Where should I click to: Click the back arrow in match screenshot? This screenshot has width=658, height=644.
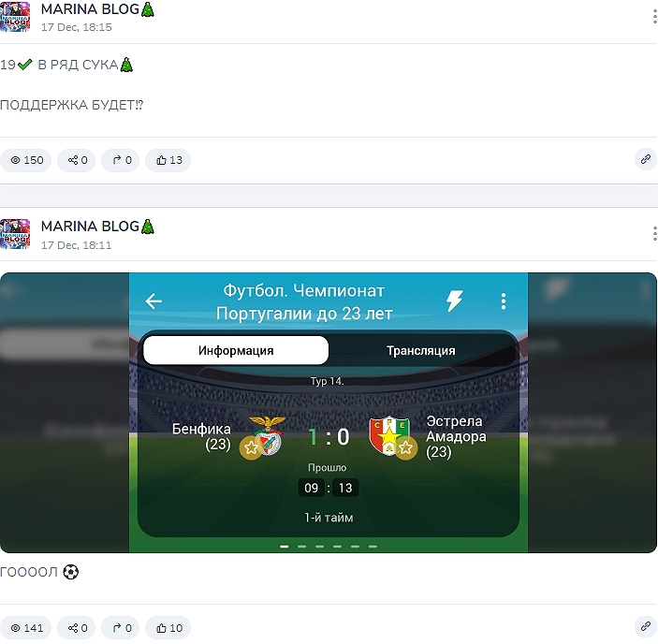pos(154,301)
